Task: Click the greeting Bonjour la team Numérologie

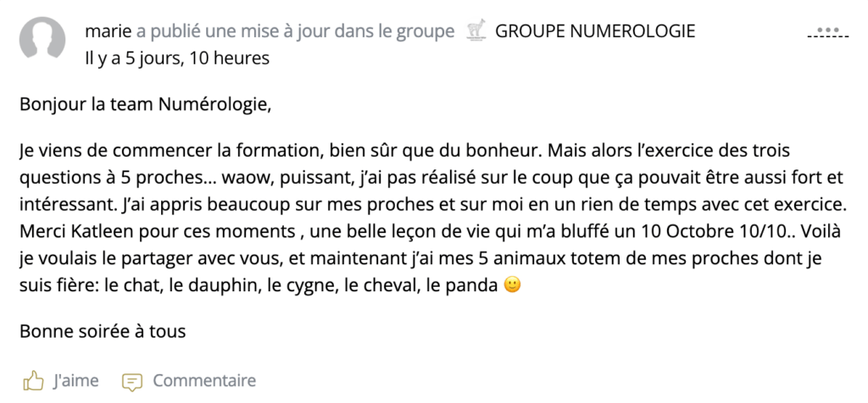Action: click(x=146, y=106)
